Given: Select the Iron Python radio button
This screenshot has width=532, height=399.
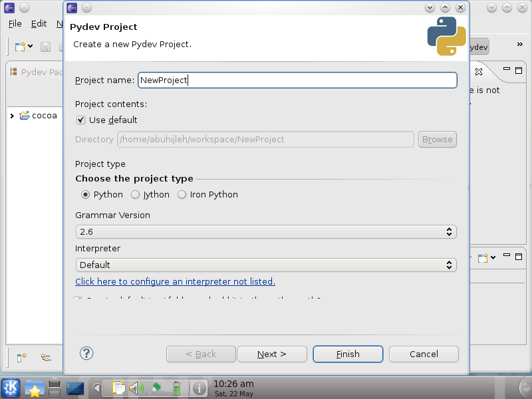Looking at the screenshot, I should [182, 195].
